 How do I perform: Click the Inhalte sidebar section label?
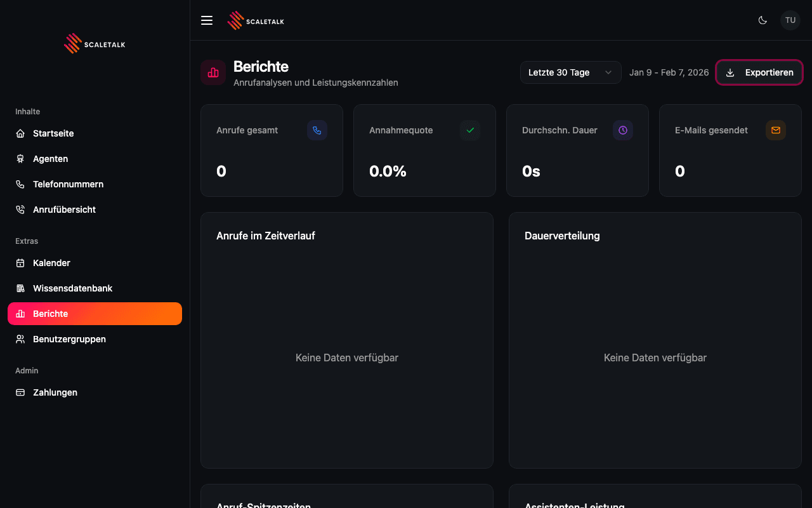[x=28, y=112]
